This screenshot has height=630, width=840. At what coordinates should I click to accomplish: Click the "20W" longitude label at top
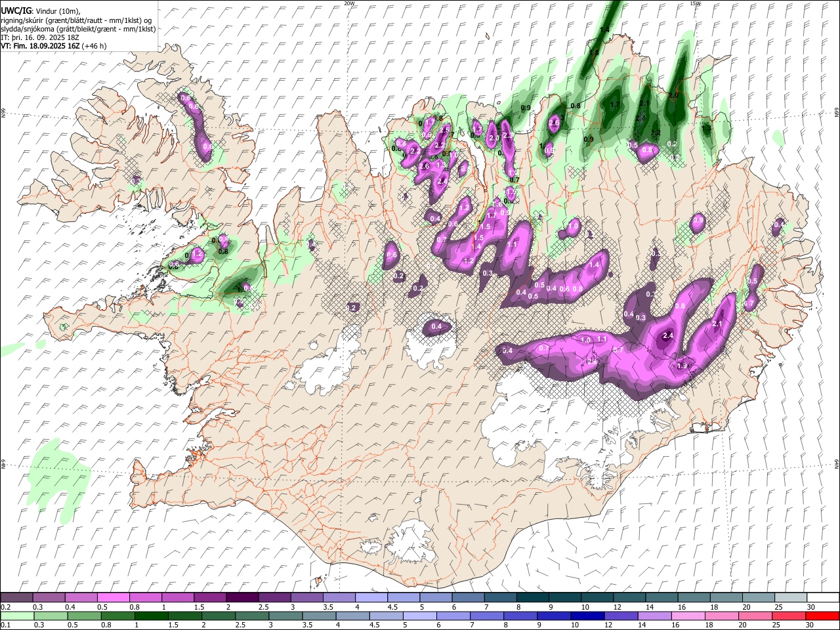click(x=349, y=3)
